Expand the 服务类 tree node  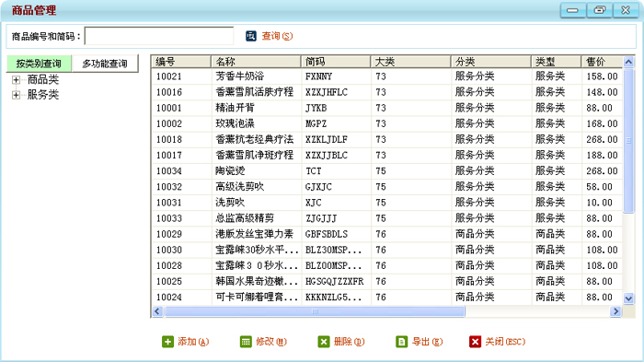[x=16, y=95]
